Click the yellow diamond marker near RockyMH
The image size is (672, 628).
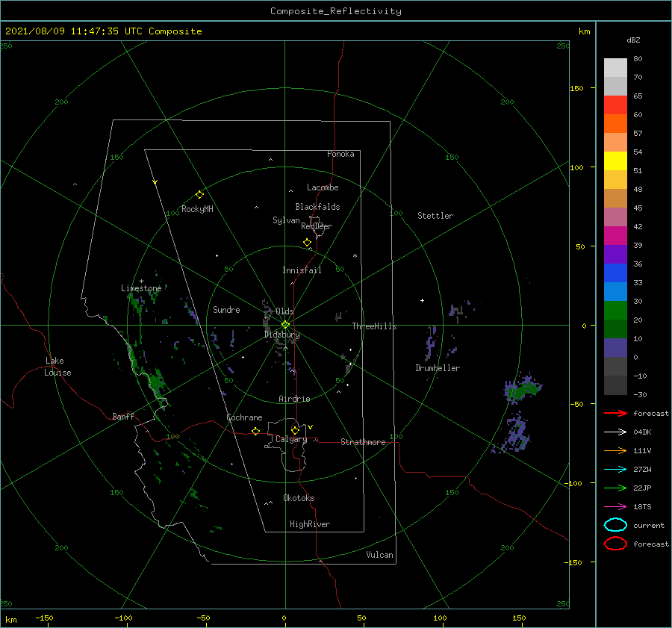pos(199,195)
